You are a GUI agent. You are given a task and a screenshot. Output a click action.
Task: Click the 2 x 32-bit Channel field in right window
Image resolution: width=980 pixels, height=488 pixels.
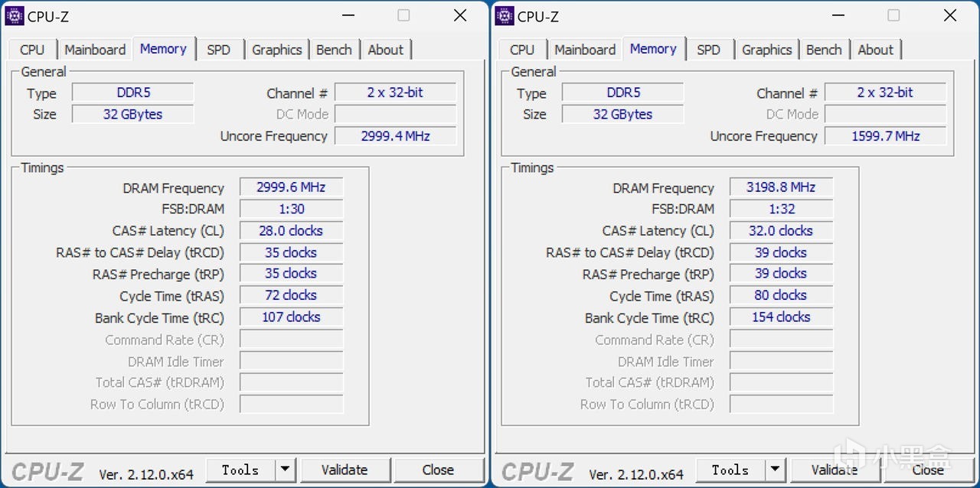[x=885, y=93]
